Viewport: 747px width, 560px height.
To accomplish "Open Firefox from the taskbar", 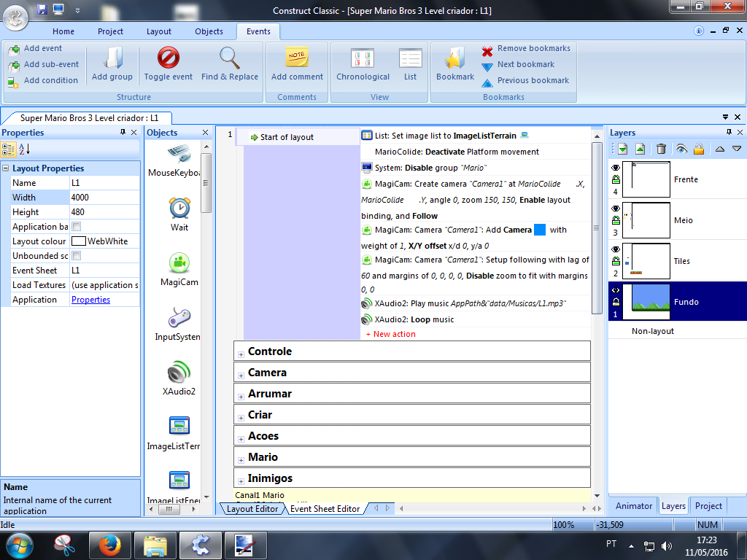I will pos(111,545).
